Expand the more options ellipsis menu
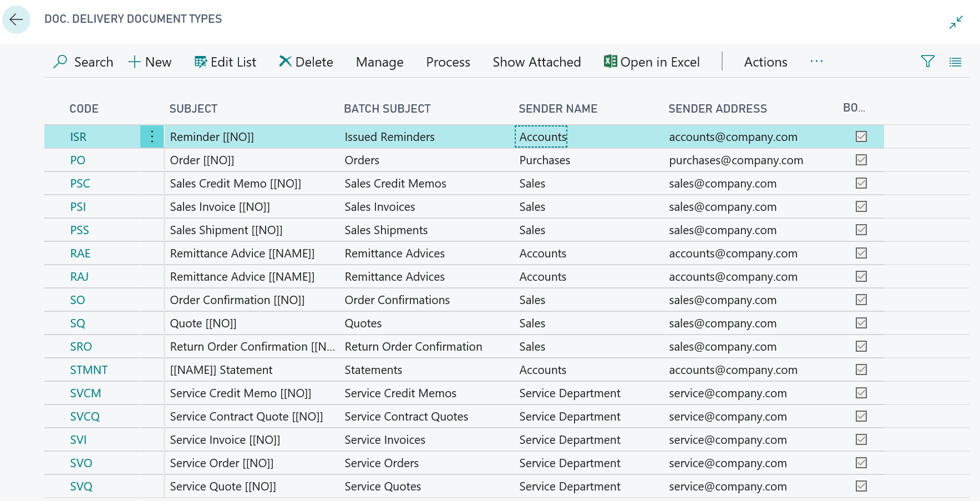Image resolution: width=980 pixels, height=501 pixels. point(816,62)
